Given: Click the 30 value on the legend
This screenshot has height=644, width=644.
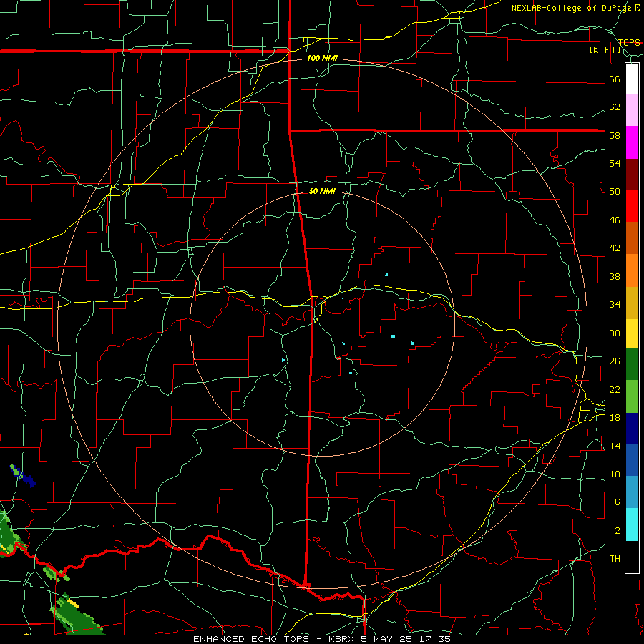Looking at the screenshot, I should [615, 333].
